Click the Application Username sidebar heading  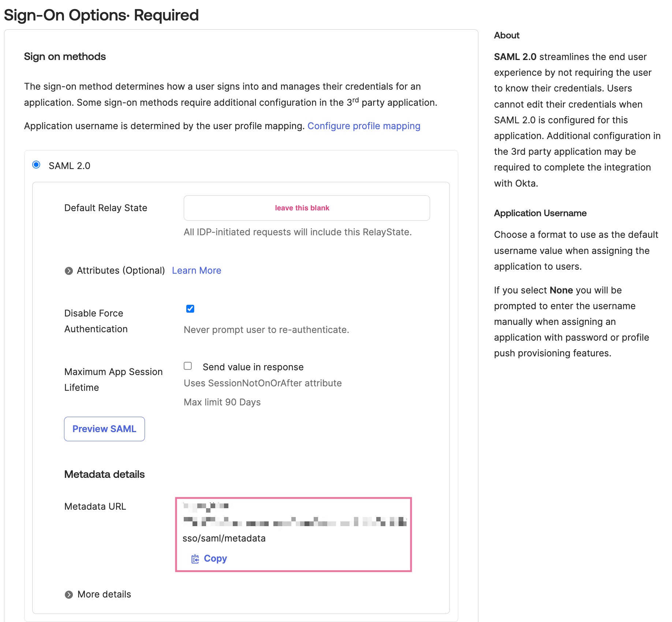tap(540, 213)
